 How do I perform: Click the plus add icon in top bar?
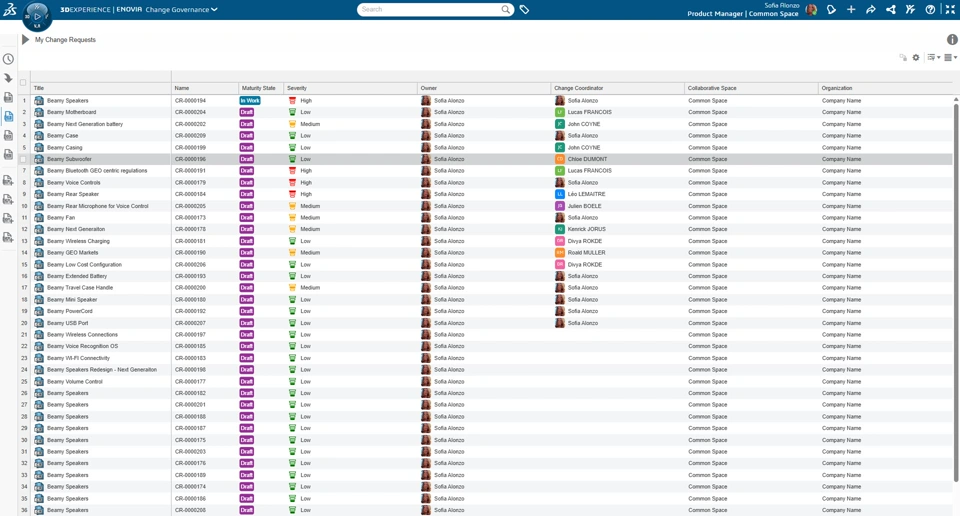coord(851,9)
